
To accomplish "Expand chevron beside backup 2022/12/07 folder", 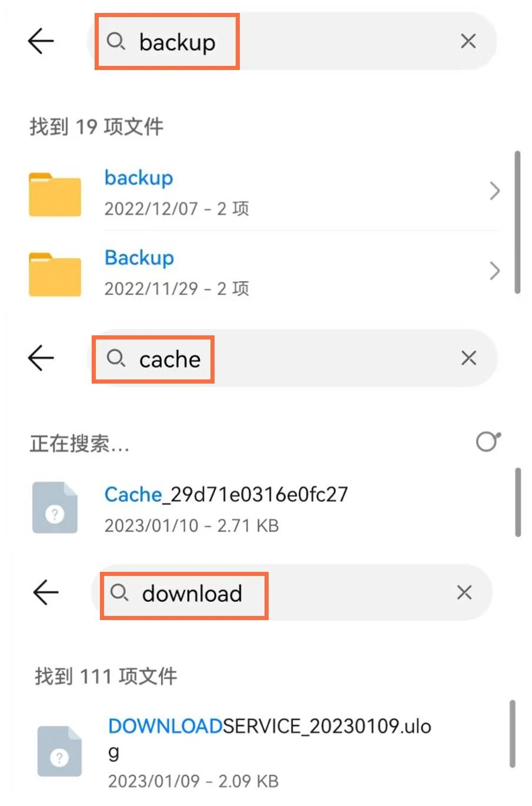I will pos(494,191).
